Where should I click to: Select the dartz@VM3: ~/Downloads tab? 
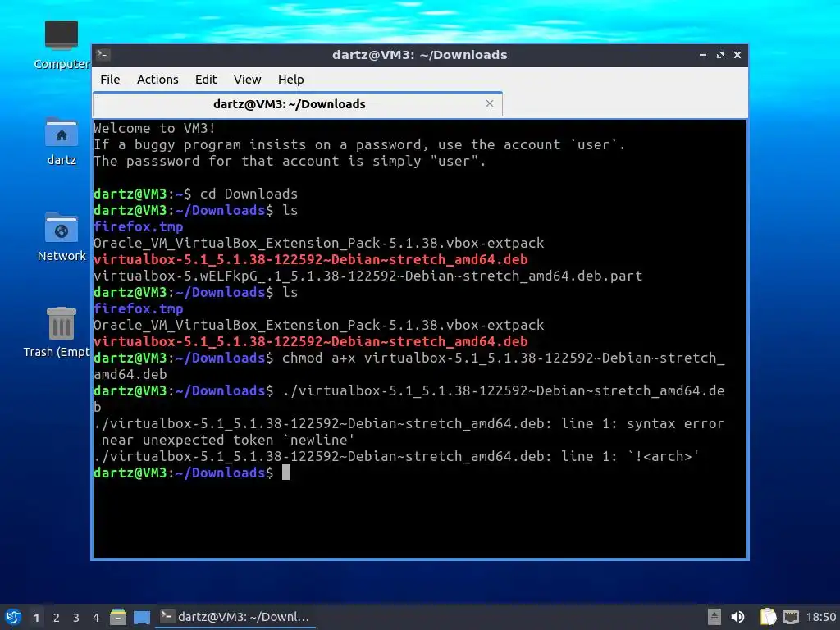click(297, 104)
